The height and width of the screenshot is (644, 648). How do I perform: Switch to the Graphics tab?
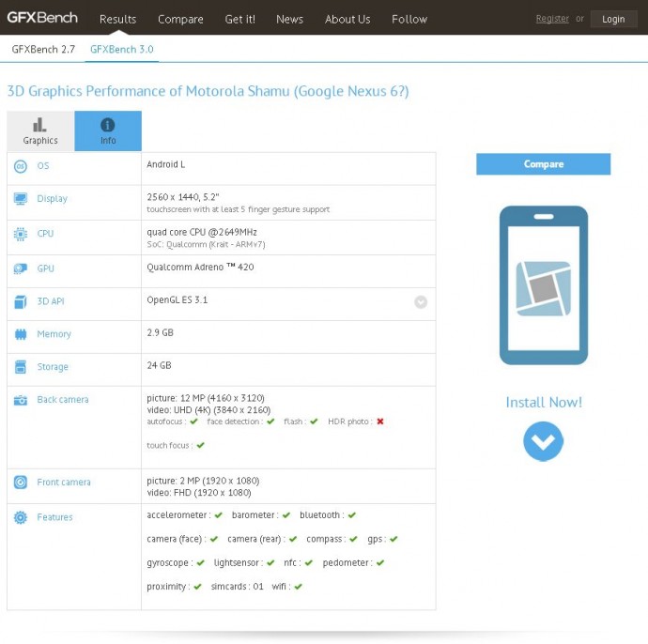40,131
